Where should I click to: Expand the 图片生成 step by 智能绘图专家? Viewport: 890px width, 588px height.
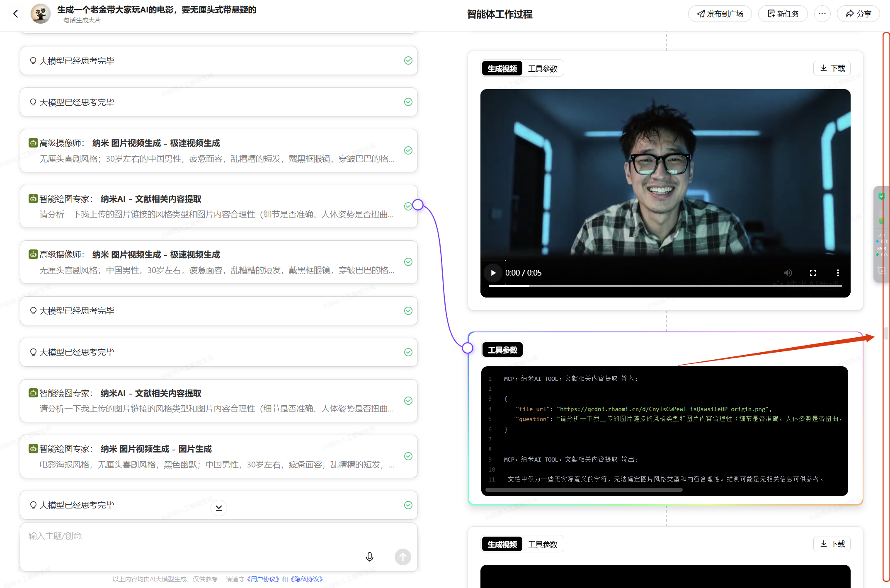[219, 456]
